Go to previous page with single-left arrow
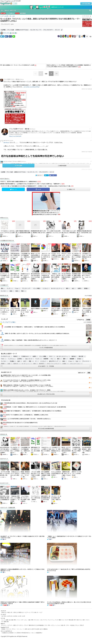The image size is (92, 644). (41, 74)
